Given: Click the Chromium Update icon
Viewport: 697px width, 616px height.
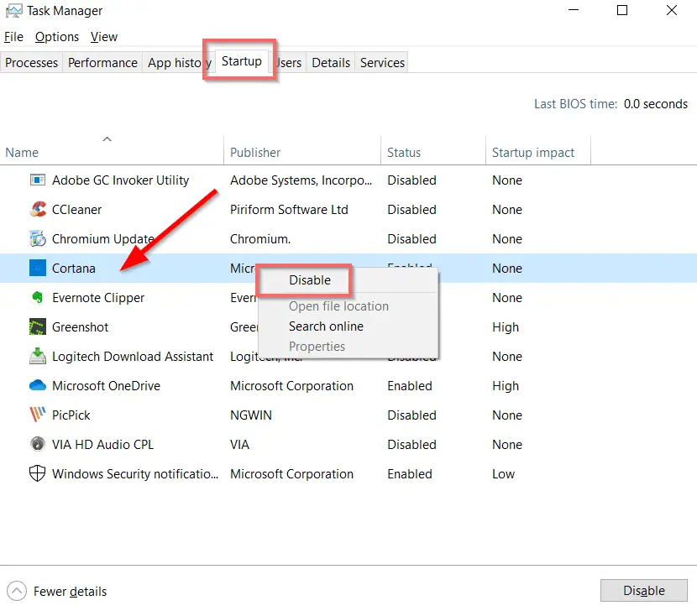Looking at the screenshot, I should 37,238.
